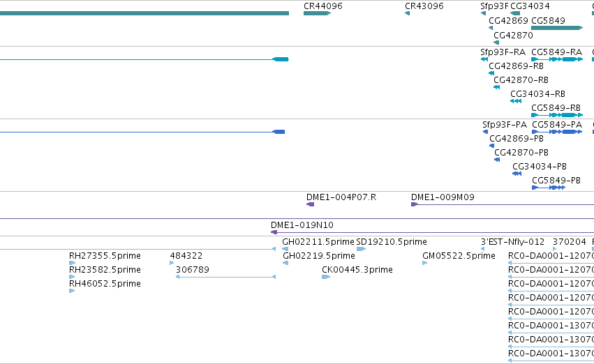This screenshot has width=594, height=364.
Task: Click the CR44096 gene label
Action: click(x=322, y=6)
